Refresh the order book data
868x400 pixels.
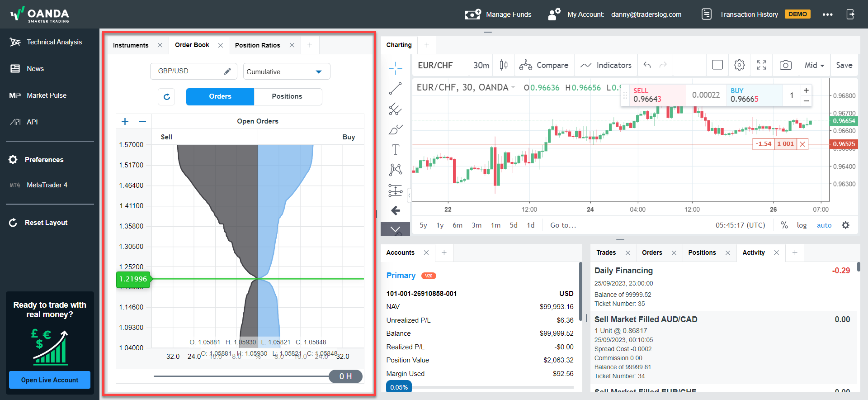coord(166,96)
